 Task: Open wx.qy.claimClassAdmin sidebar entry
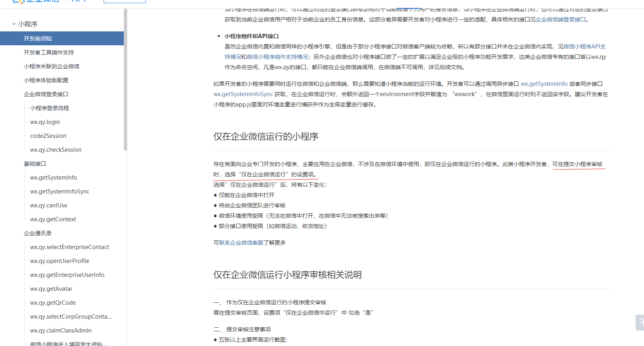point(61,331)
